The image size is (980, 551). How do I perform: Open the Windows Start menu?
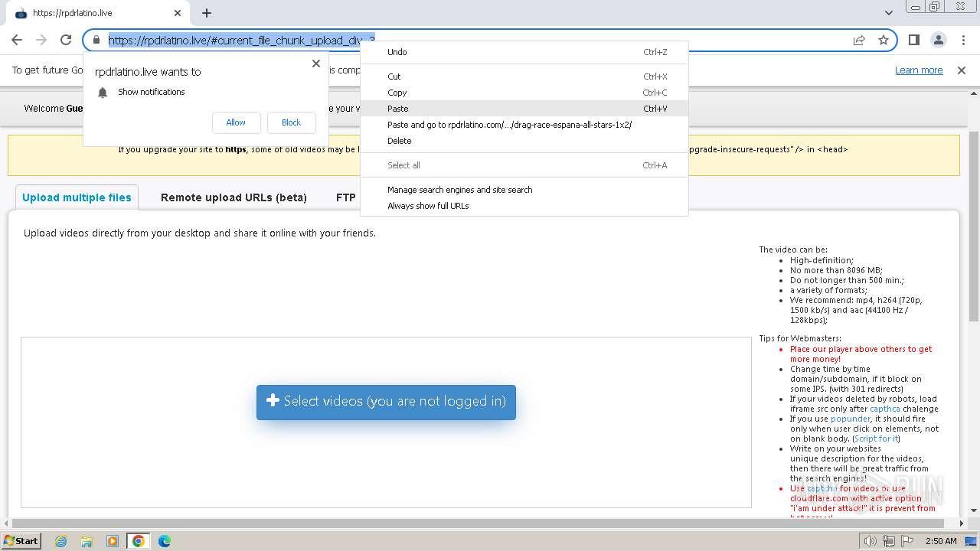point(21,541)
